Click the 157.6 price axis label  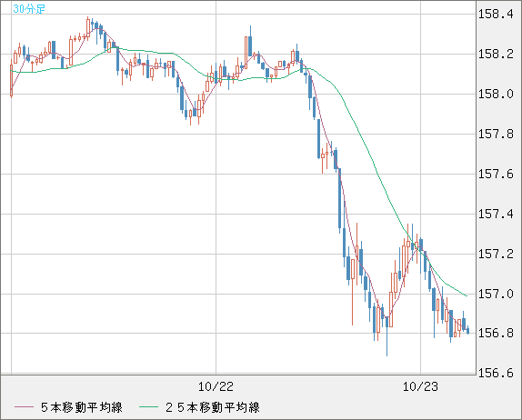coord(496,174)
